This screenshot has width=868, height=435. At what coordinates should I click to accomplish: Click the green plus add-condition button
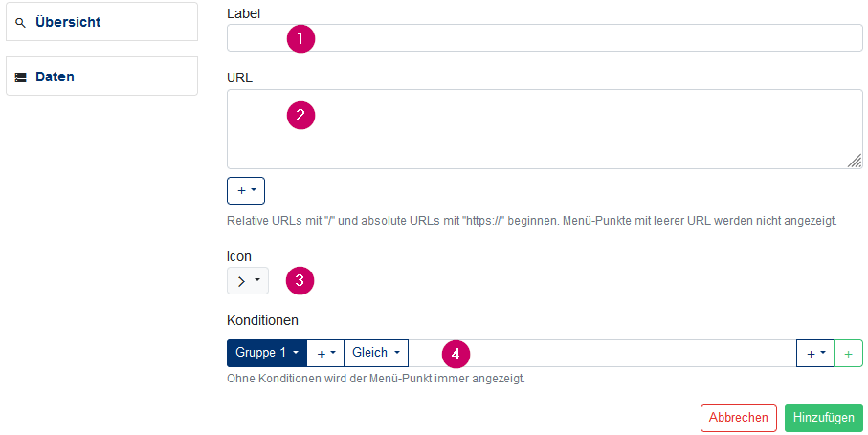[848, 354]
